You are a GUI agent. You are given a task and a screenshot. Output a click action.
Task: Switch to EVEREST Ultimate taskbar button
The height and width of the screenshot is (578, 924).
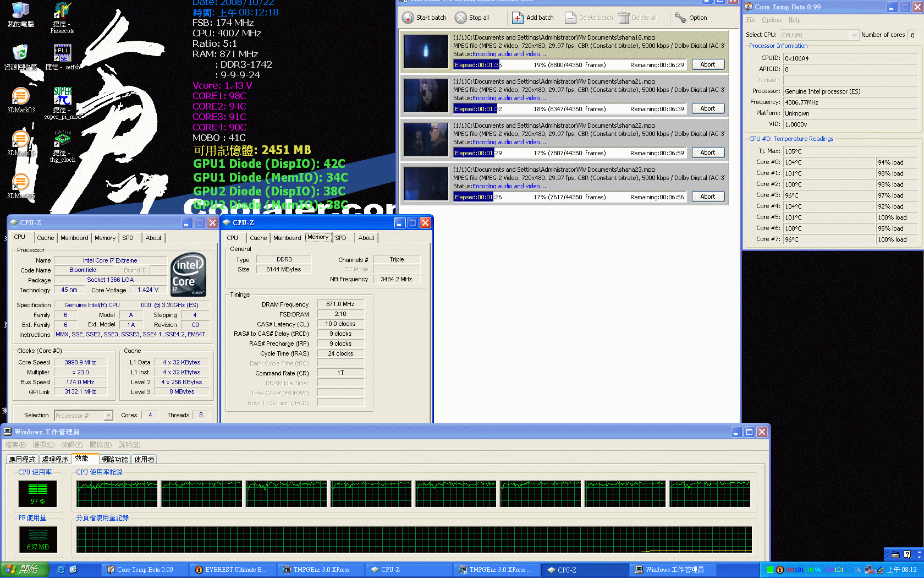click(233, 570)
